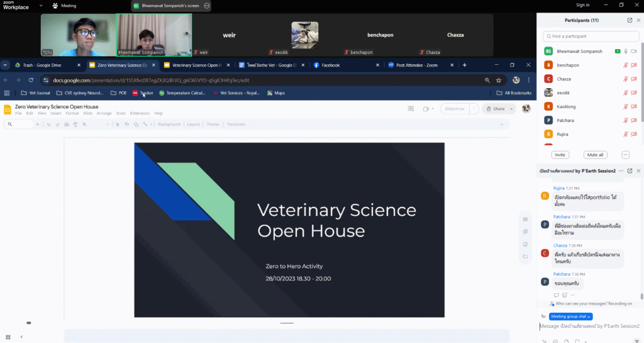Select the cursor select tool
Image resolution: width=644 pixels, height=343 pixels.
click(118, 125)
